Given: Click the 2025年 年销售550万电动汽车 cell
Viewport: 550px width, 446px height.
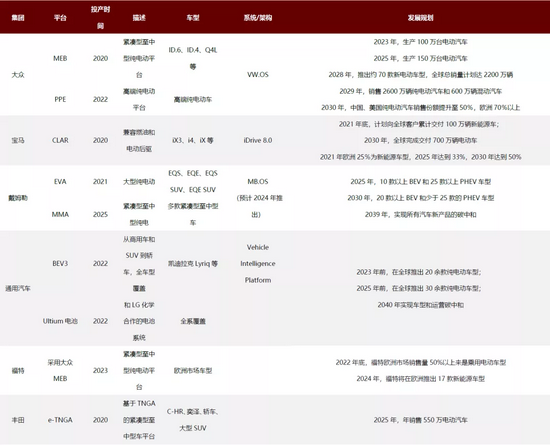Looking at the screenshot, I should click(421, 420).
